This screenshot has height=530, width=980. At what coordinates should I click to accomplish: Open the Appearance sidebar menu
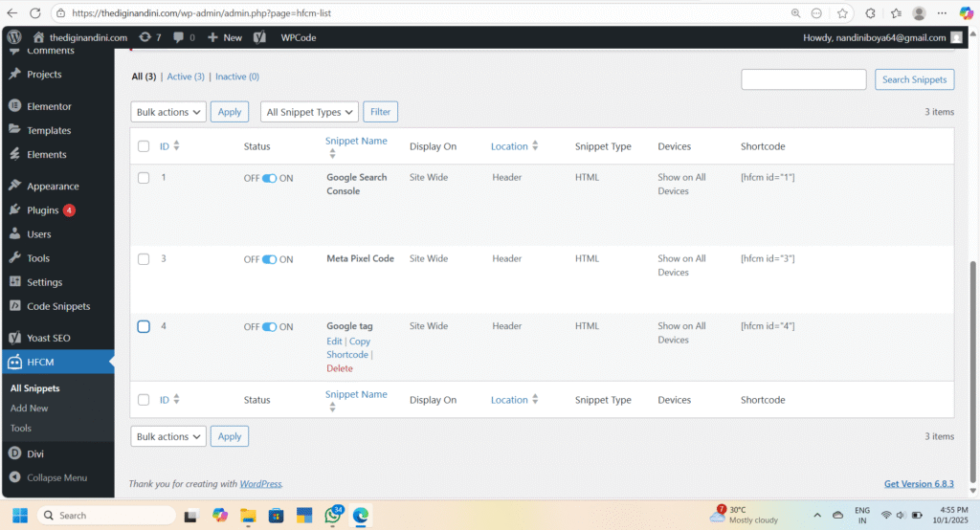[x=53, y=187]
